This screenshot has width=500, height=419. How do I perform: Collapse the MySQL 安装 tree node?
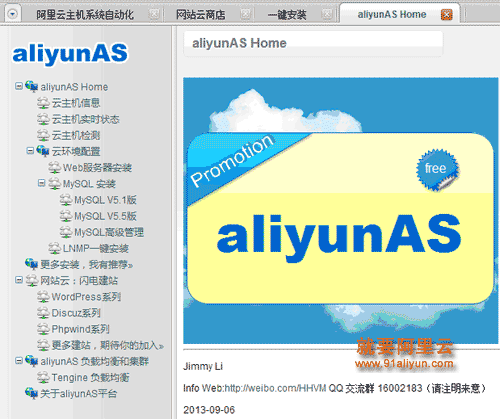tap(41, 183)
